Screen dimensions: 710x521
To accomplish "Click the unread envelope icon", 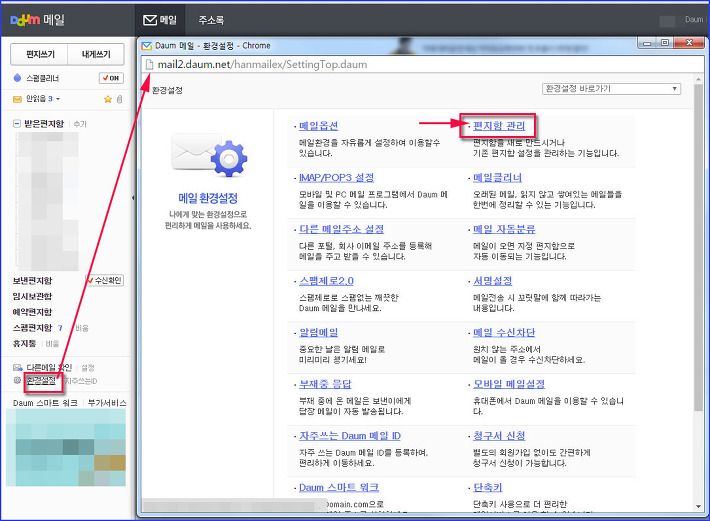I will [17, 99].
